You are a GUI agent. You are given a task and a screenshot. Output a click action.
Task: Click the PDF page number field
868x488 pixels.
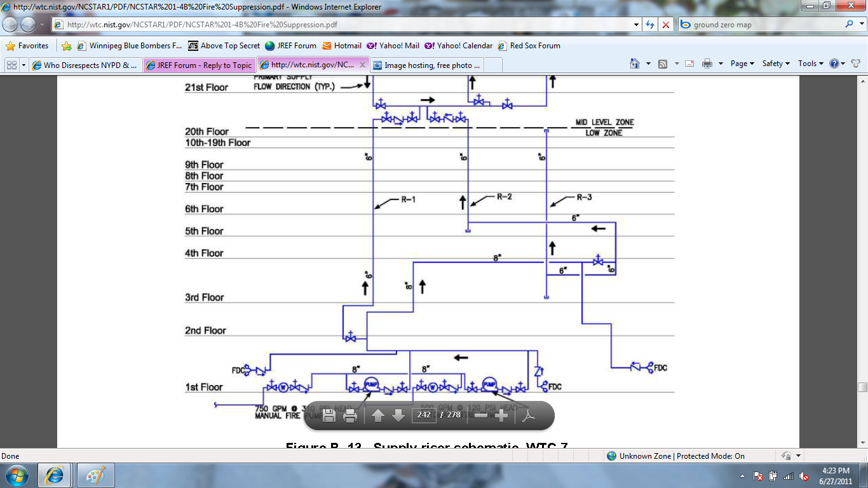click(x=423, y=416)
